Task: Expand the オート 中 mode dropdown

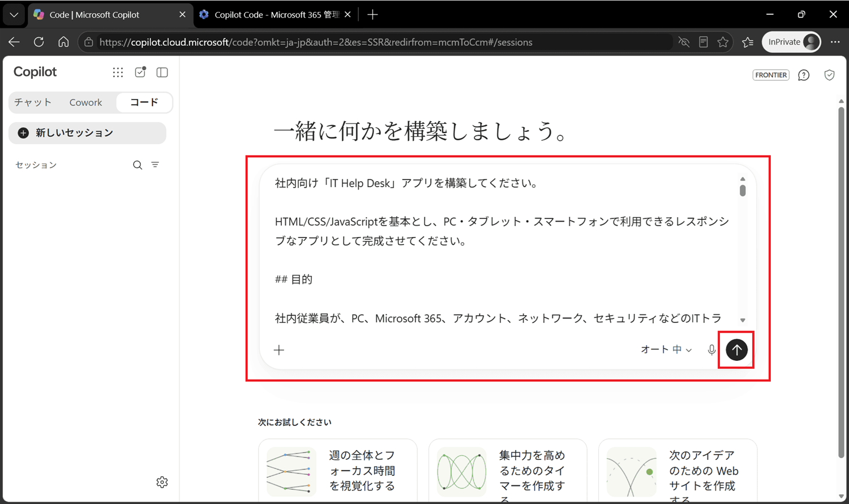Action: (x=666, y=350)
